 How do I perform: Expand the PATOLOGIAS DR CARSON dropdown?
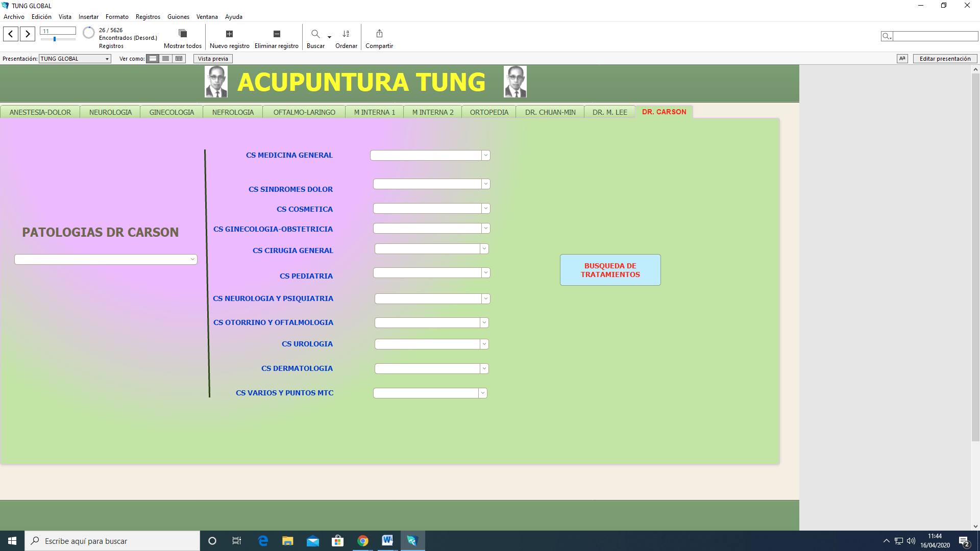192,259
